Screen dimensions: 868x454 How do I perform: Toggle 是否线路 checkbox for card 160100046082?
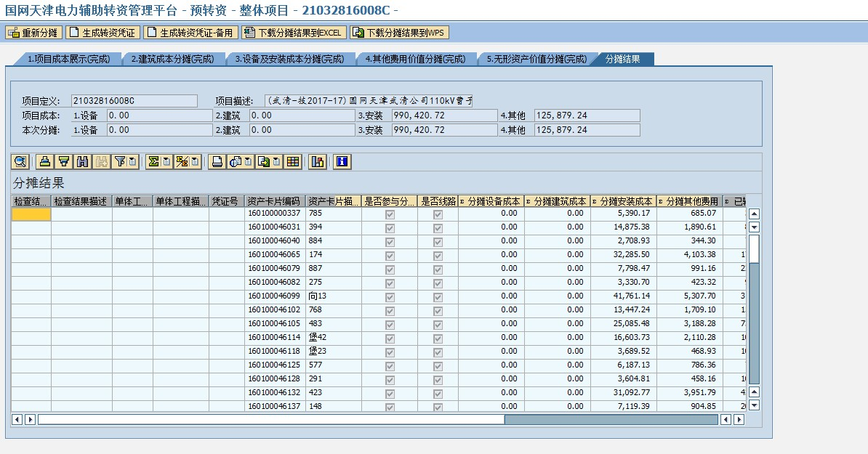point(438,284)
